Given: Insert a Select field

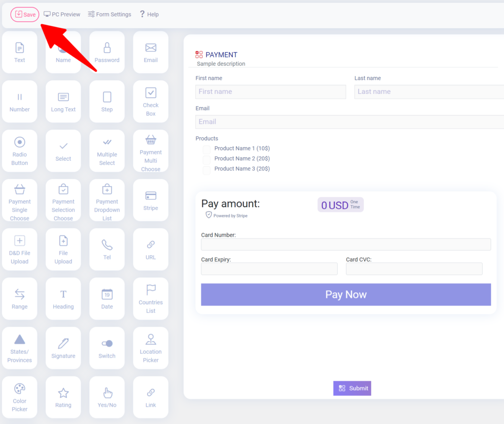Looking at the screenshot, I should pos(63,151).
